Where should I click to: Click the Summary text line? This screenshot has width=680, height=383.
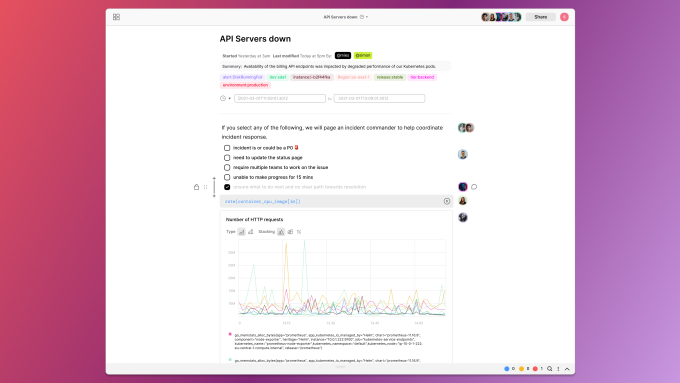click(335, 66)
